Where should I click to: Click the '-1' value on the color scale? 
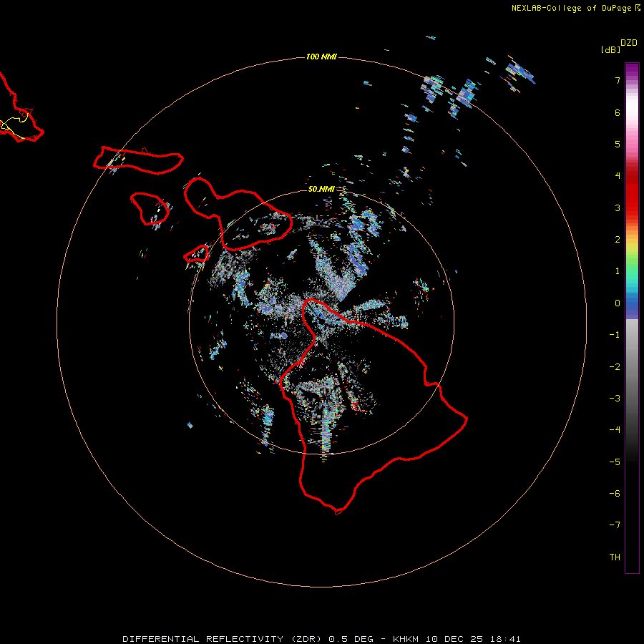(615, 335)
